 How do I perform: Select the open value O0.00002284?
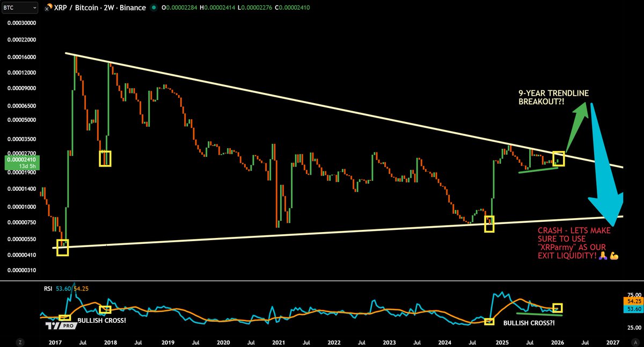pos(179,8)
